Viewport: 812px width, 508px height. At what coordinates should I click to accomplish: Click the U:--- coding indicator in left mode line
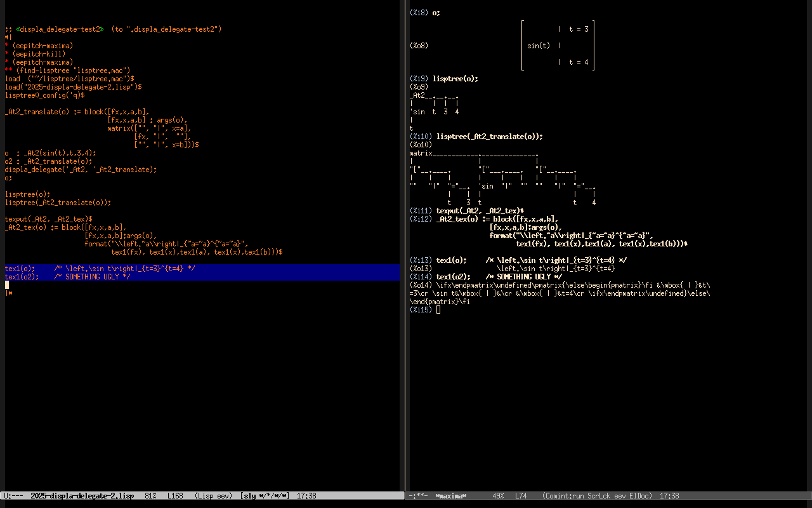point(13,495)
